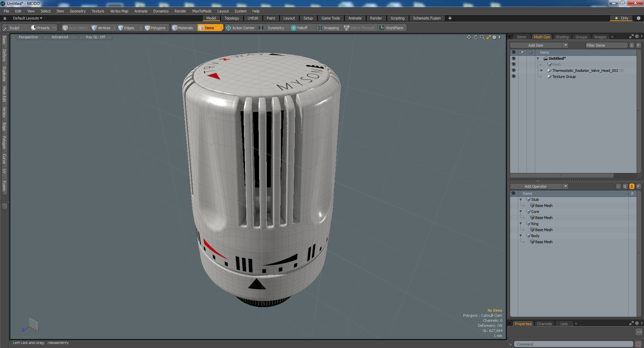Viewport: 644px width, 348px height.
Task: Open the Add Operator dropdown arrow
Action: (565, 186)
